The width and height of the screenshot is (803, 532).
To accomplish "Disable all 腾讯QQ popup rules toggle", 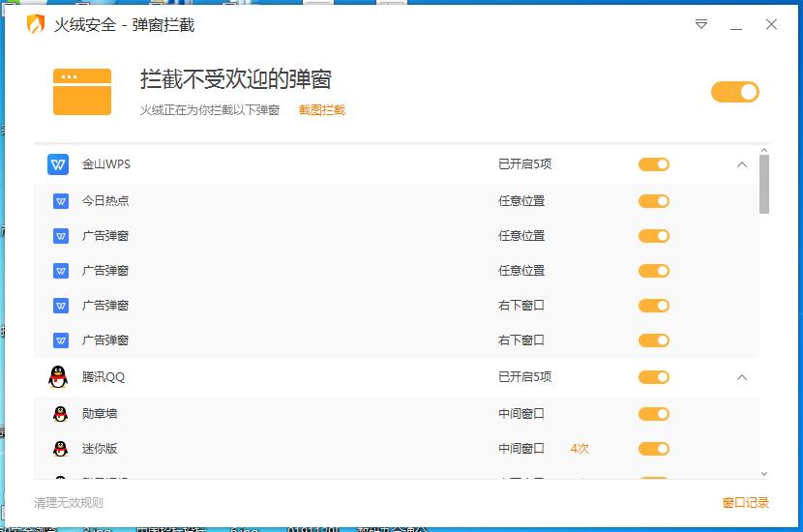I will pos(654,377).
